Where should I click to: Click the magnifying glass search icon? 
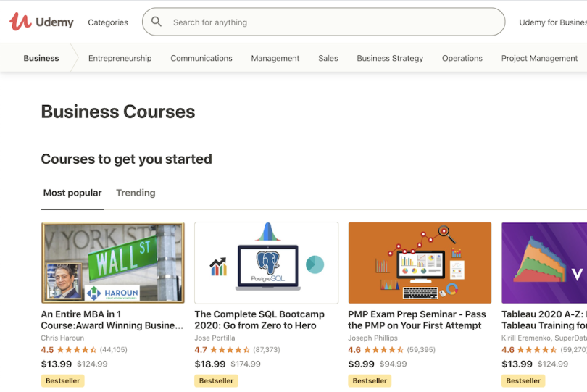point(157,22)
